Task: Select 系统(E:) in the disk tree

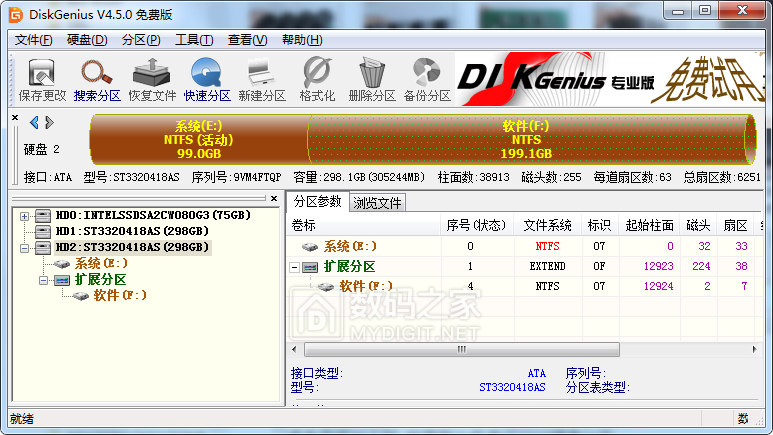Action: click(101, 264)
